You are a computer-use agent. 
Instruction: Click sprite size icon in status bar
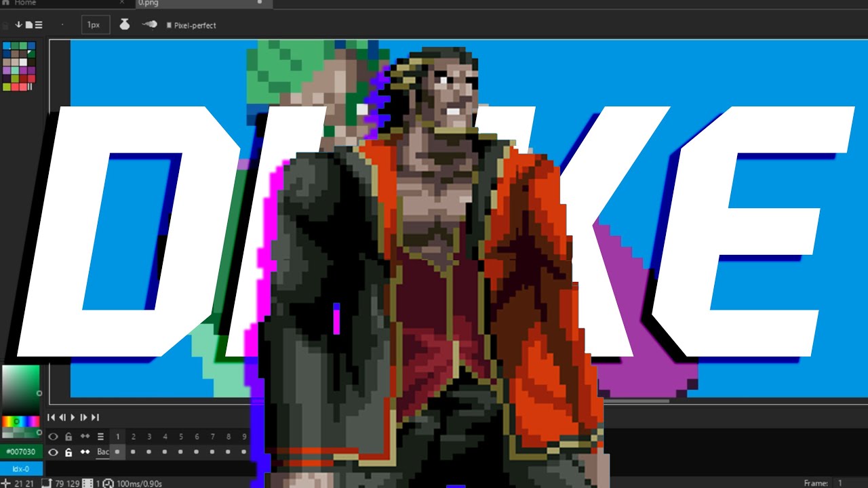(x=47, y=484)
